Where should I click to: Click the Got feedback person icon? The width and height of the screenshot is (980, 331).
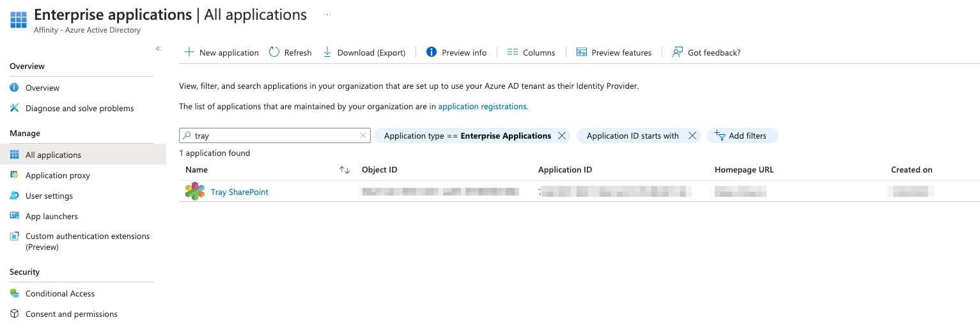(678, 52)
